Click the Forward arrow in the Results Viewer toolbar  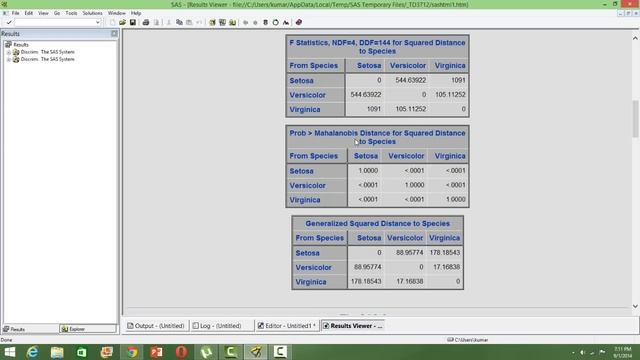point(256,22)
